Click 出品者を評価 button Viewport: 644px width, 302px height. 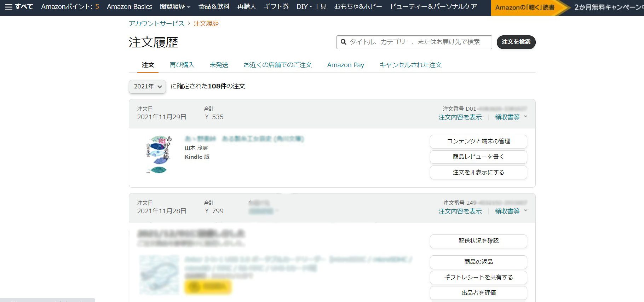[478, 293]
